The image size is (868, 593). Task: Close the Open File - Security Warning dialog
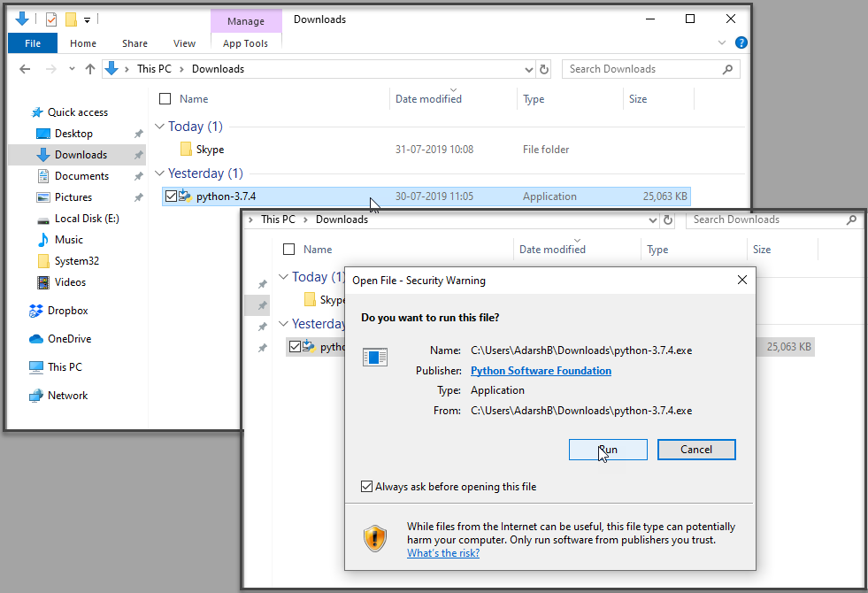click(742, 281)
